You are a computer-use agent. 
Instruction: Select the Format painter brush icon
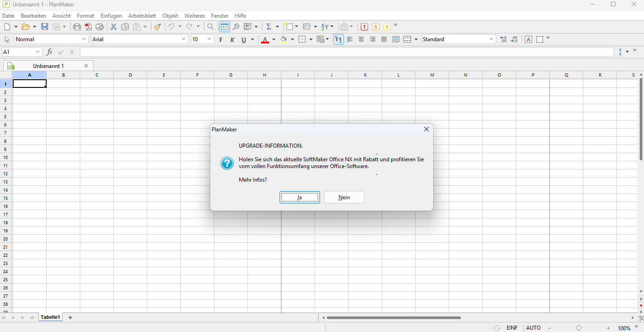click(x=157, y=27)
